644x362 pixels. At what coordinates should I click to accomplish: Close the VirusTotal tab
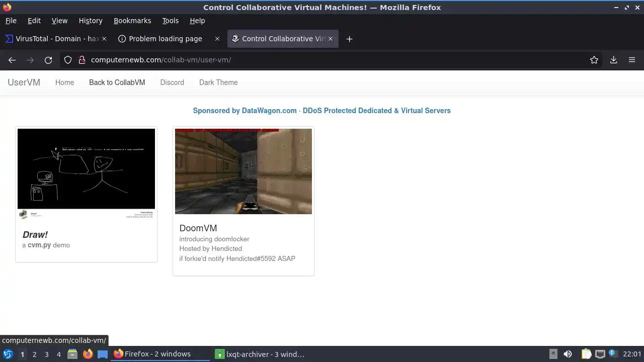tap(104, 39)
